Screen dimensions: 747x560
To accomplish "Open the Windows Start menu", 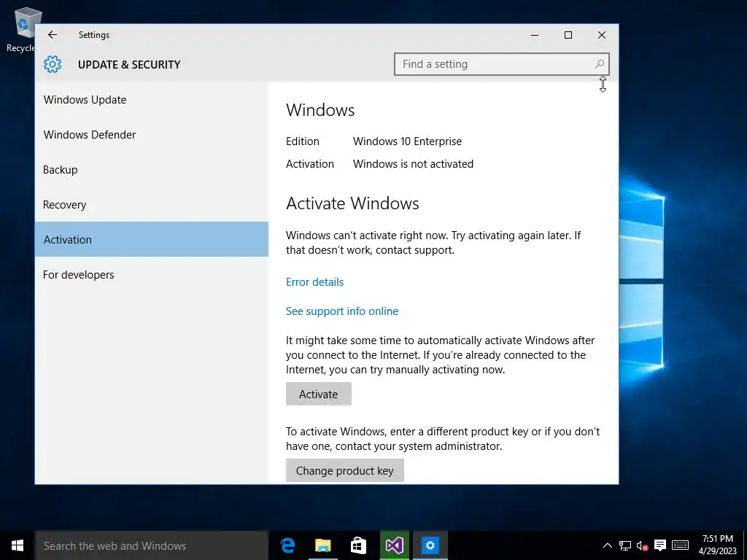I will click(x=18, y=545).
